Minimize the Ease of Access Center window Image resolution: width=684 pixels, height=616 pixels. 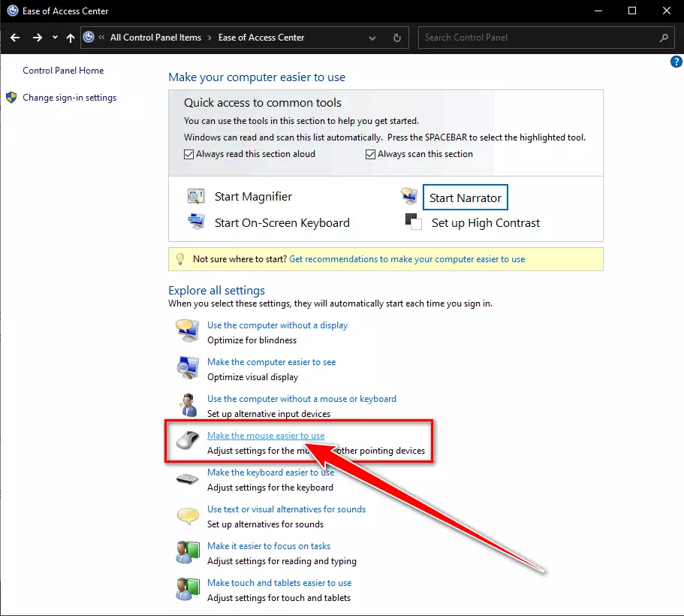click(598, 11)
